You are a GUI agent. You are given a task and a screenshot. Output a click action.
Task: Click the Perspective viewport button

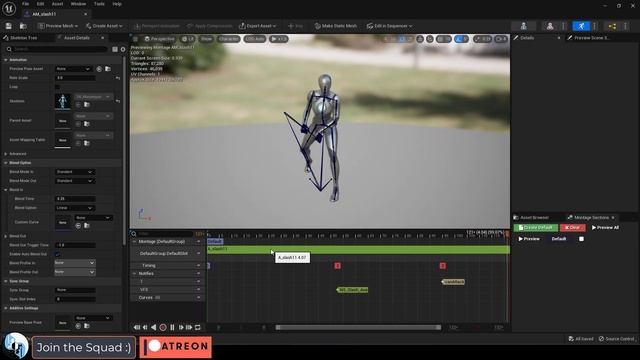160,39
